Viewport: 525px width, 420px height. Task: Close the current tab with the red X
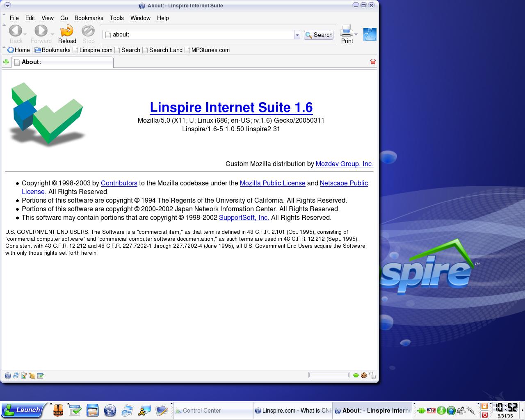pyautogui.click(x=373, y=62)
